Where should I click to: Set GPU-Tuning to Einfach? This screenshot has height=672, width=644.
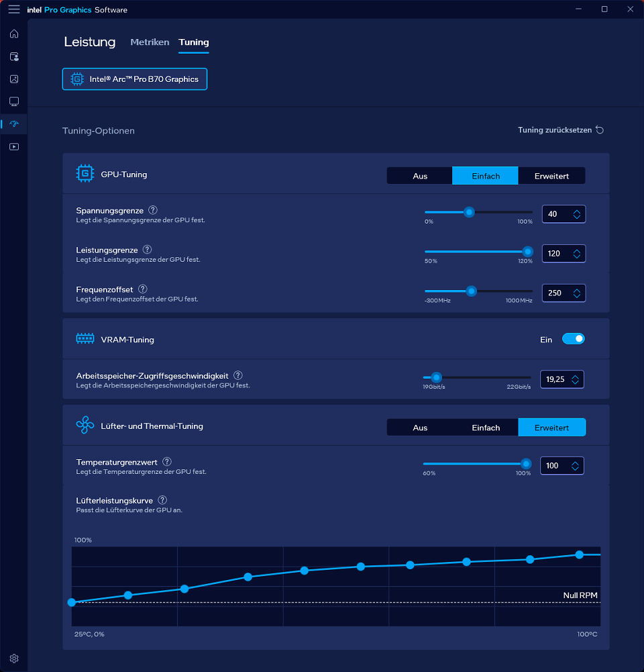pyautogui.click(x=485, y=176)
